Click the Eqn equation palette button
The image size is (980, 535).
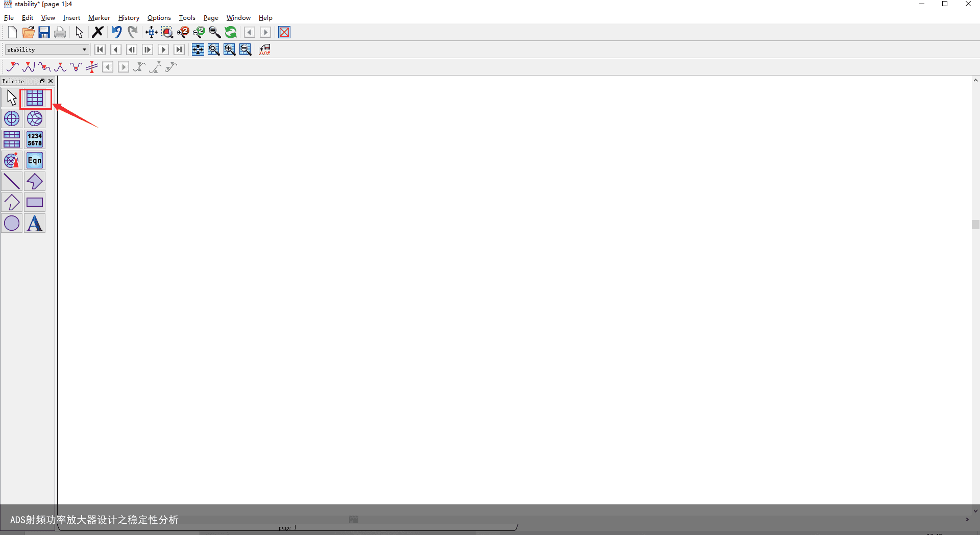point(35,161)
